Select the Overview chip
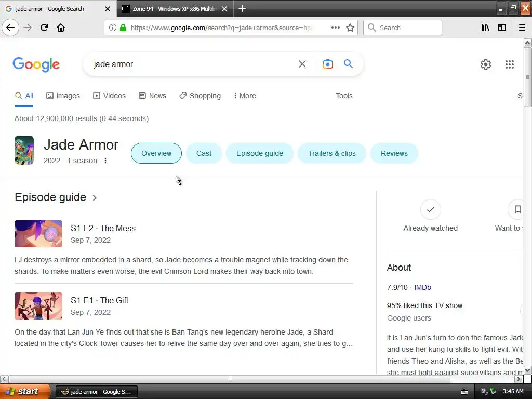 156,153
